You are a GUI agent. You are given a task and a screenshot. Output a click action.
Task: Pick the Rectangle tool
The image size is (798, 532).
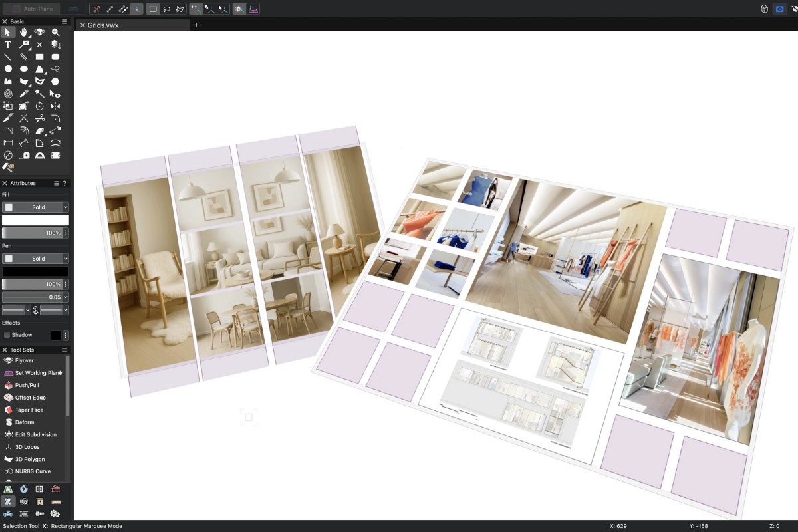coord(39,57)
